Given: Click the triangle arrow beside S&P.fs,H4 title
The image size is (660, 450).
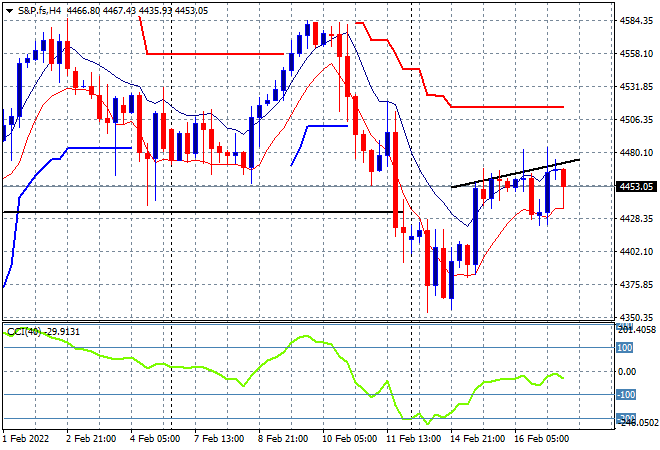Looking at the screenshot, I should tap(9, 11).
